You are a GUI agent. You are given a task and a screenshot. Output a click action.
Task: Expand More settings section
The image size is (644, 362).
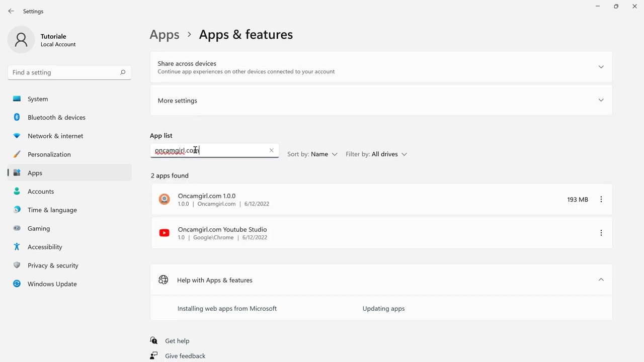381,101
